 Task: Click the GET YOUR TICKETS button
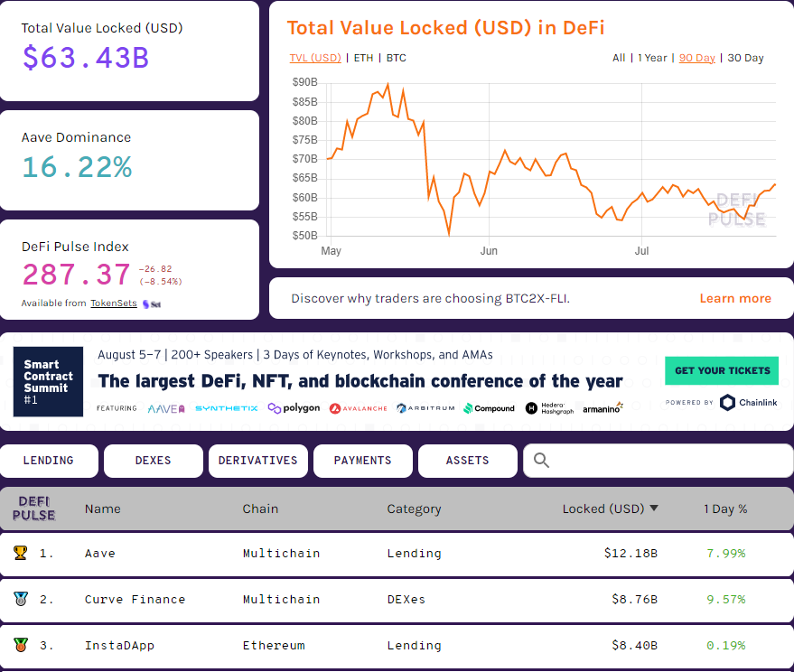click(x=721, y=370)
